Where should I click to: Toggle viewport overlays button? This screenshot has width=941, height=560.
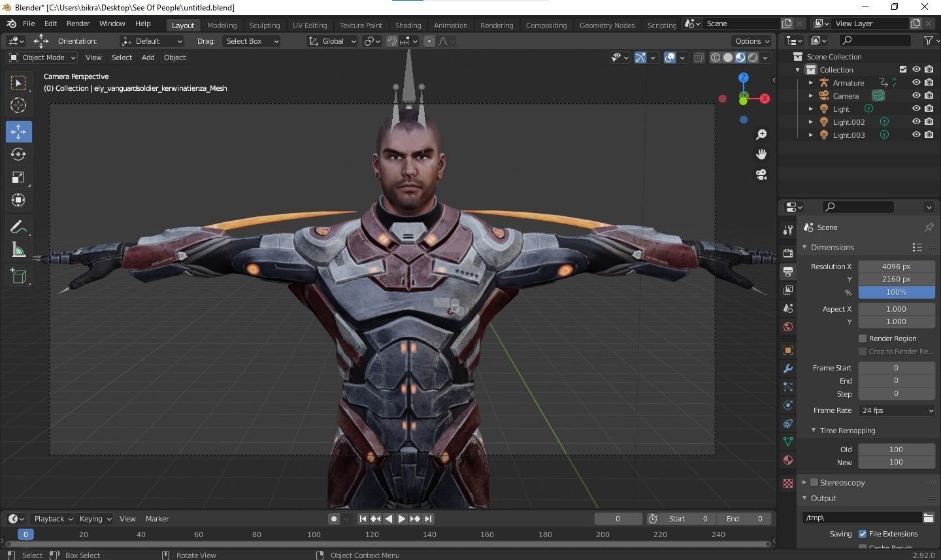click(670, 58)
